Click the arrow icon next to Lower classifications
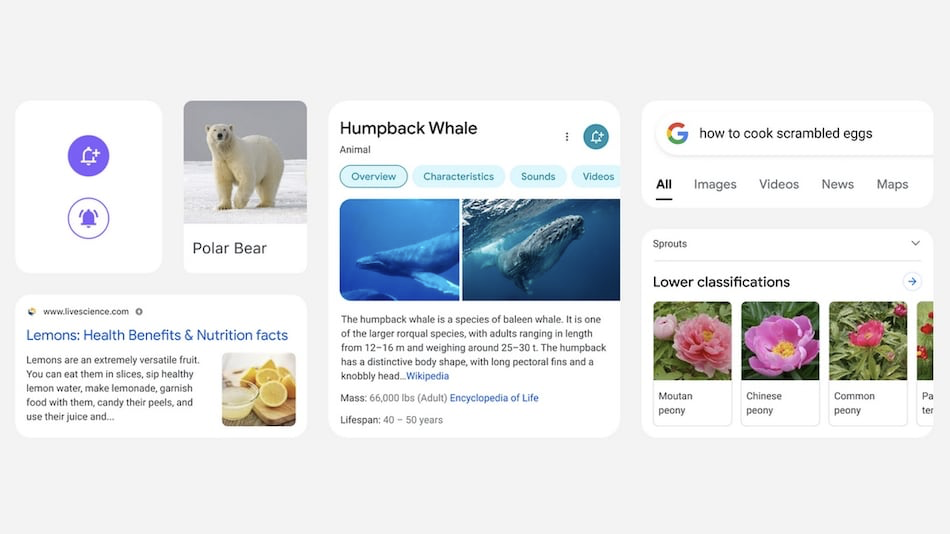Screen dimensions: 950x534 [x=912, y=282]
